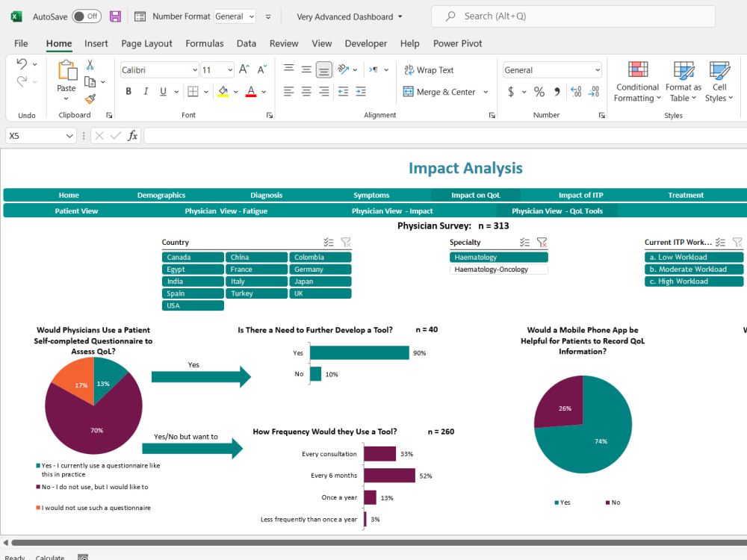Viewport: 747px width, 560px height.
Task: Switch to the Insert ribbon tab
Action: (x=96, y=43)
